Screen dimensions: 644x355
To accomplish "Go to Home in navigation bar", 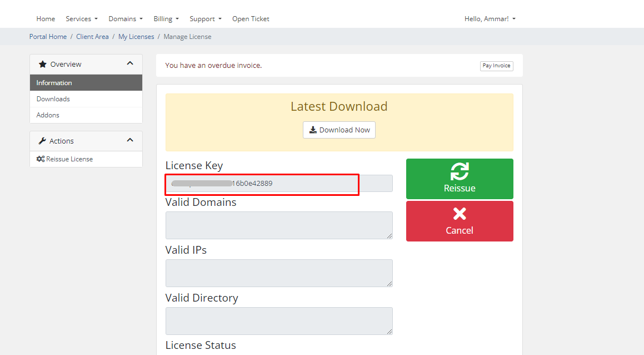I will pos(46,19).
